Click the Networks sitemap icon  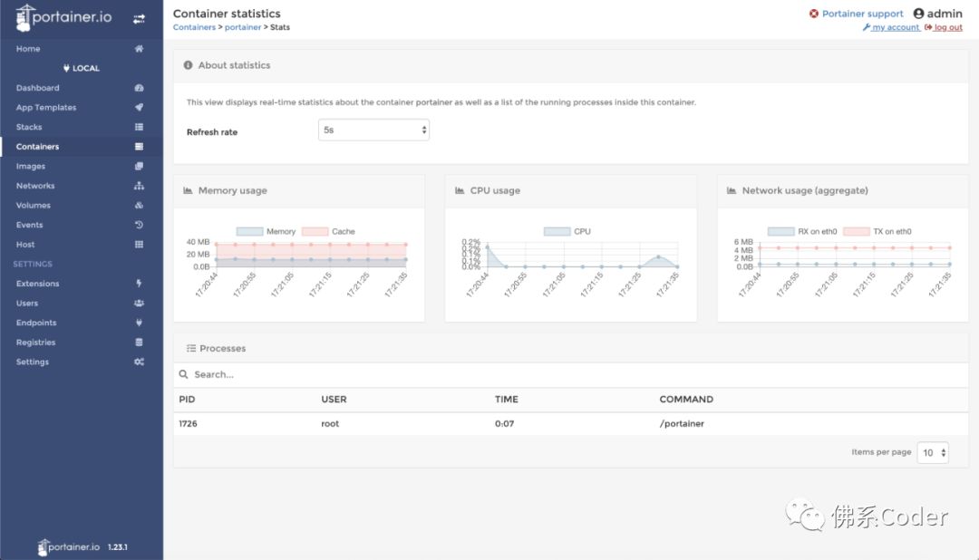pyautogui.click(x=139, y=186)
